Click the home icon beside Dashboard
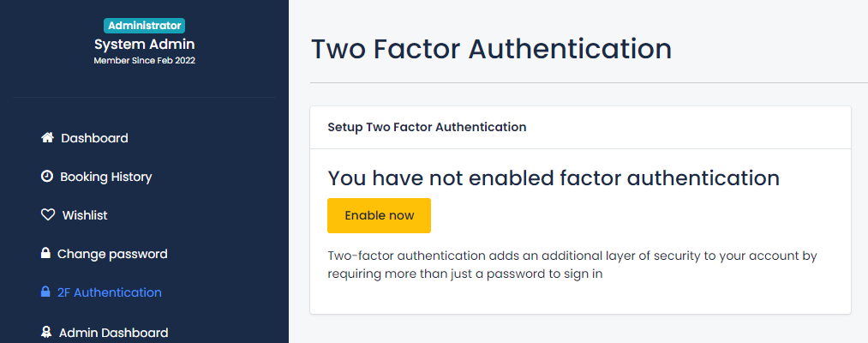868x343 pixels. point(47,138)
